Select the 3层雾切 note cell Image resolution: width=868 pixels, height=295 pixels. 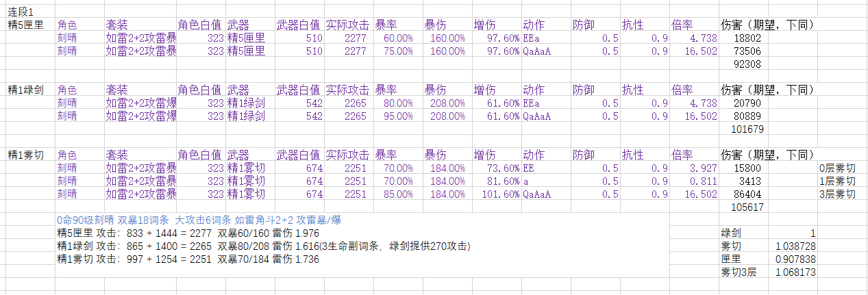[x=836, y=194]
